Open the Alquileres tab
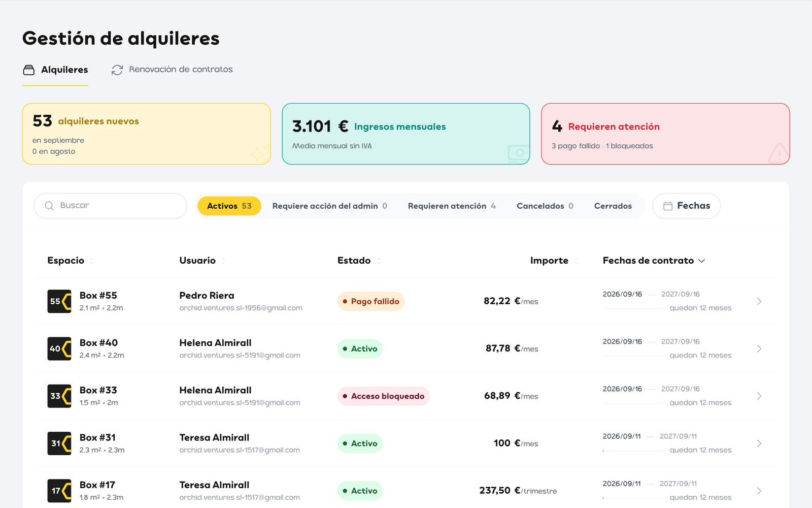This screenshot has width=812, height=508. pyautogui.click(x=55, y=70)
